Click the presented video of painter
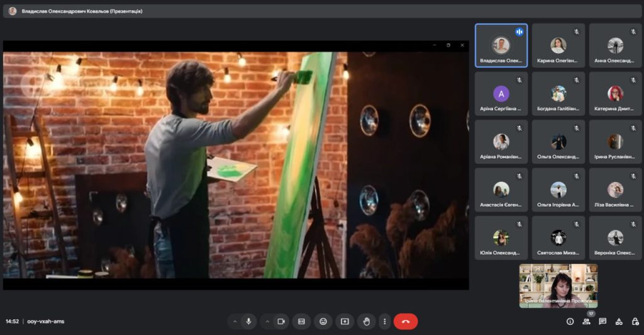This screenshot has width=644, height=335. (236, 165)
